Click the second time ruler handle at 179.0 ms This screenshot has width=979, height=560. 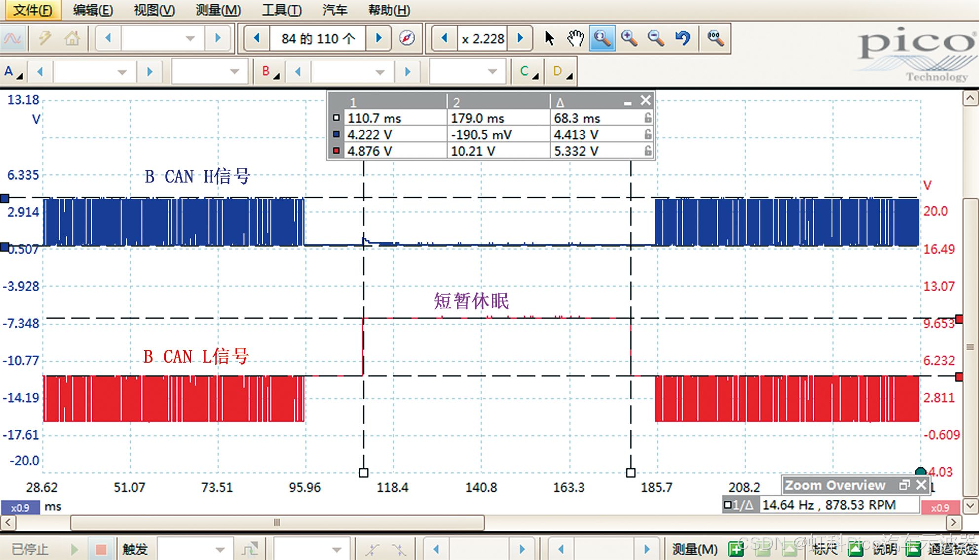click(631, 473)
